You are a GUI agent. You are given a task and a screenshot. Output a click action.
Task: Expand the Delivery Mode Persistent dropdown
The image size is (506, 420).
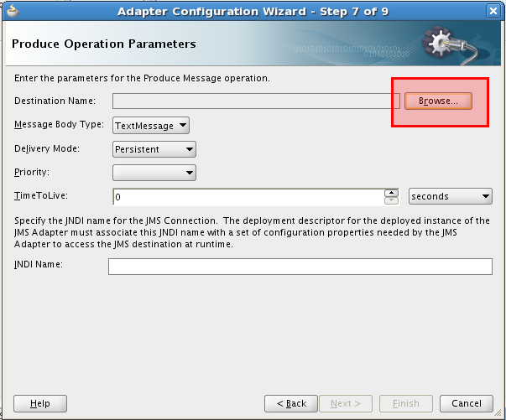coord(154,149)
